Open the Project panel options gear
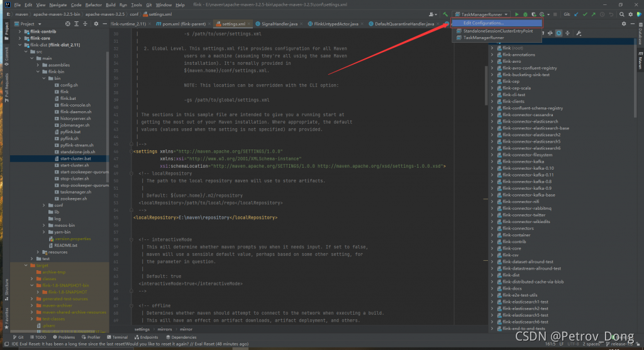The image size is (644, 350). pyautogui.click(x=96, y=24)
